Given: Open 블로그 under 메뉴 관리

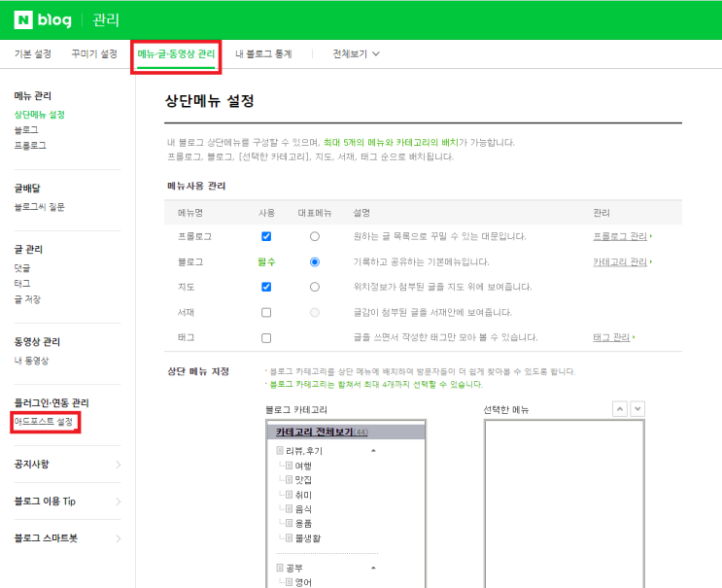Looking at the screenshot, I should pyautogui.click(x=26, y=130).
